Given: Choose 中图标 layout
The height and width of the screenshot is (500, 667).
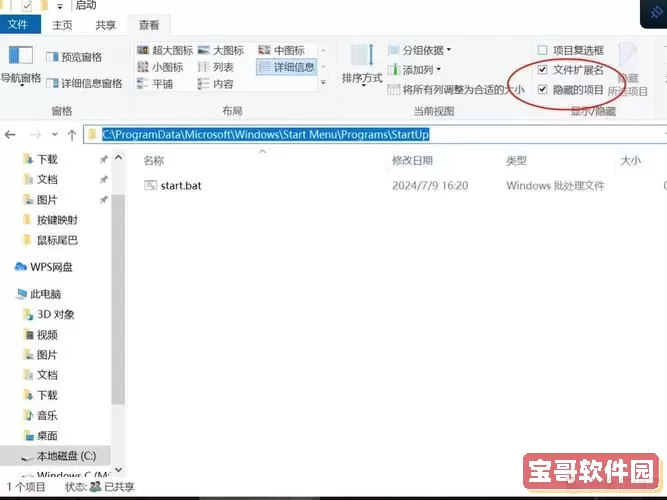Looking at the screenshot, I should [282, 50].
